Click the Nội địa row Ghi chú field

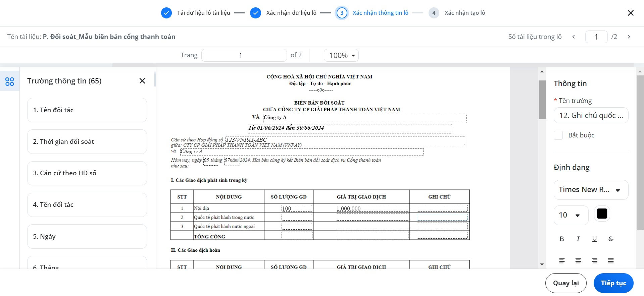pyautogui.click(x=442, y=209)
